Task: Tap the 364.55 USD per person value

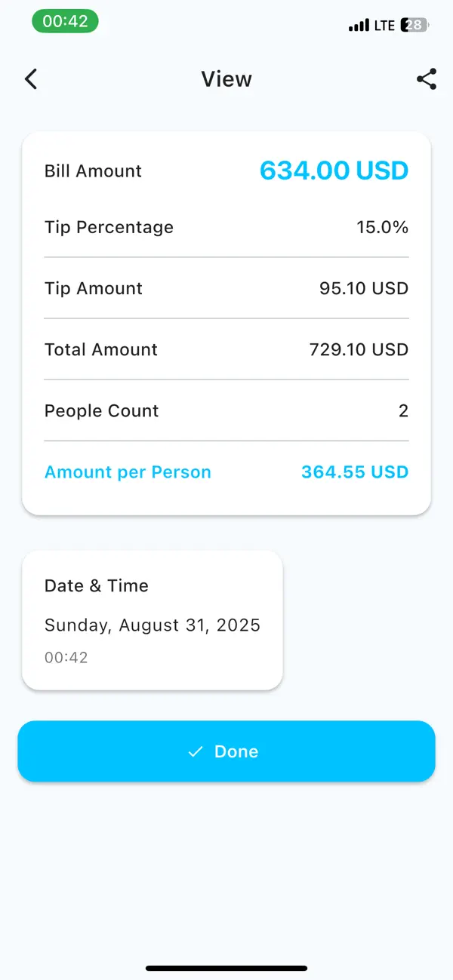Action: (x=354, y=472)
